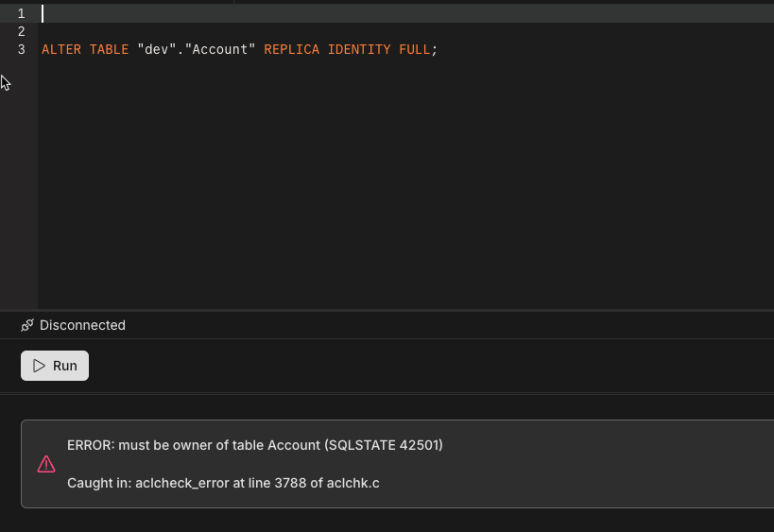Click the Disconnected status label

click(x=82, y=325)
